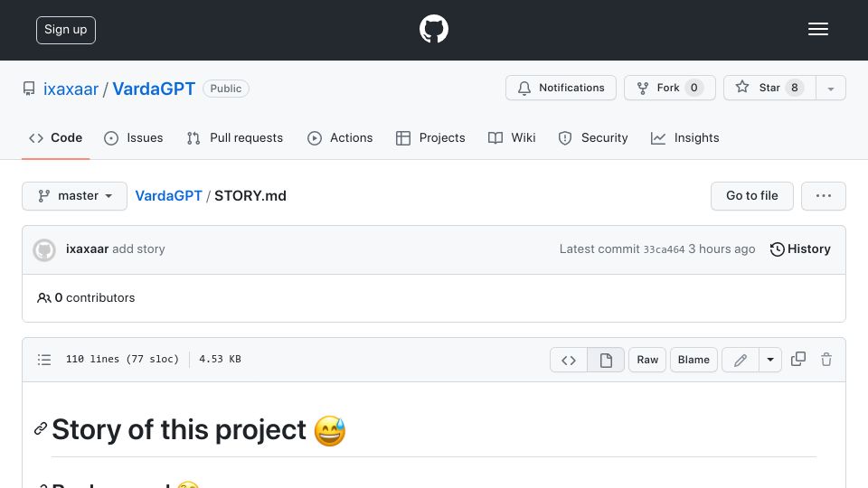
Task: Delete this file with trash icon
Action: 826,359
